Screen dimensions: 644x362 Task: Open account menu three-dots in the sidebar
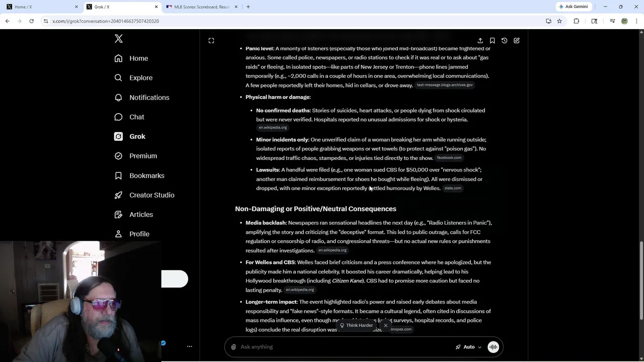190,346
